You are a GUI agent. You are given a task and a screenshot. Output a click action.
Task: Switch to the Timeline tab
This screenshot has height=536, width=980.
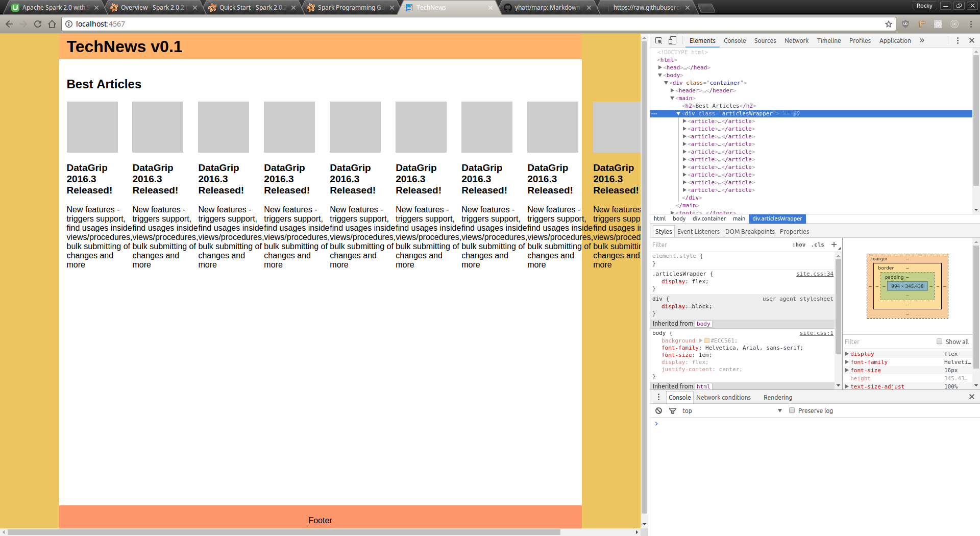coord(829,40)
